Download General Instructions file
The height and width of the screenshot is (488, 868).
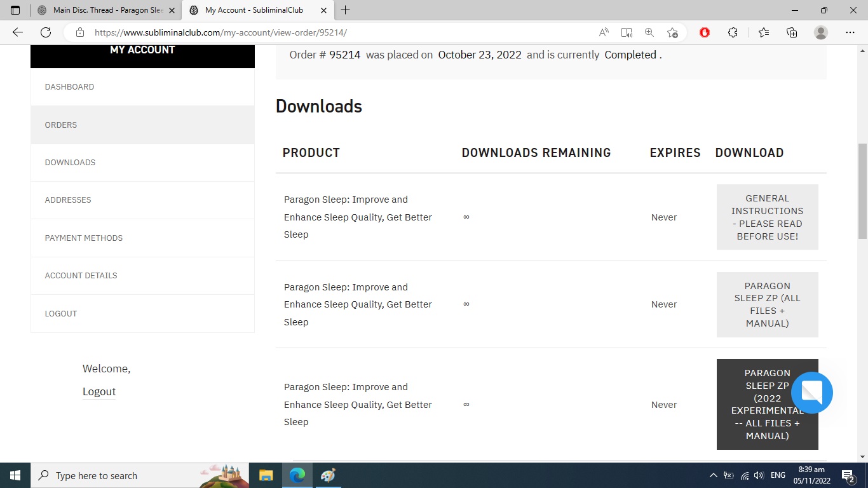767,217
